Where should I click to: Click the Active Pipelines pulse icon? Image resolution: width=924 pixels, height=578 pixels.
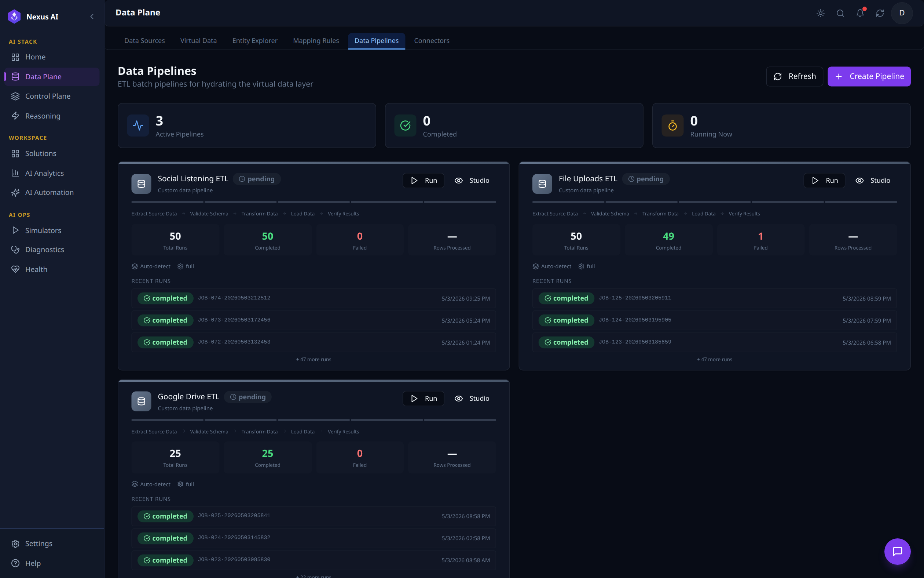[x=138, y=126]
